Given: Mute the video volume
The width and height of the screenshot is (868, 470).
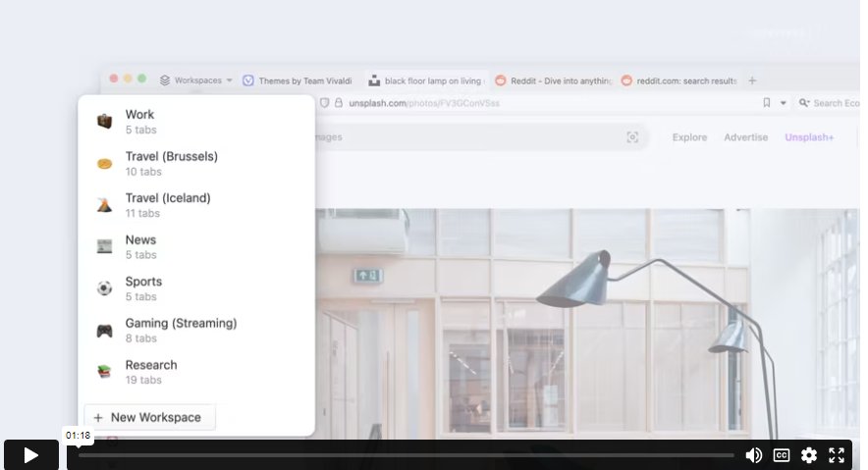Looking at the screenshot, I should pyautogui.click(x=754, y=455).
